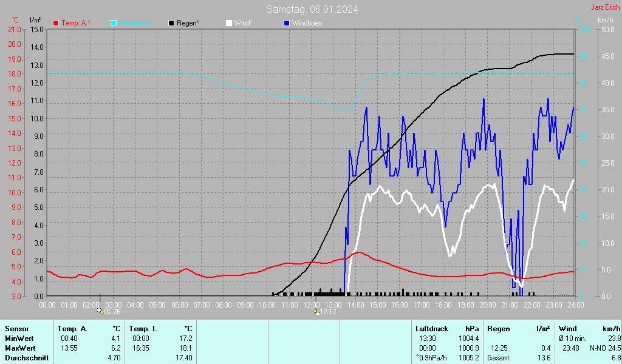Click the moon marker icon at 02:26
The image size is (622, 364).
tap(100, 311)
